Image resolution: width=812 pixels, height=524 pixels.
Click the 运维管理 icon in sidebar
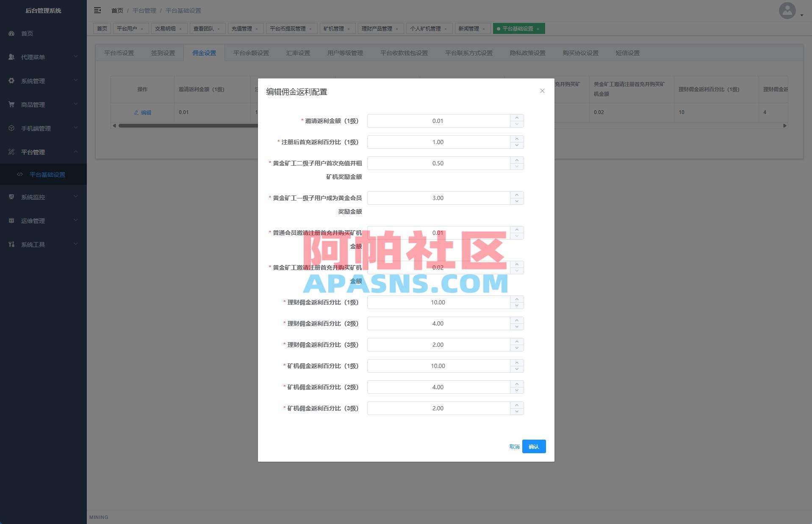point(11,220)
